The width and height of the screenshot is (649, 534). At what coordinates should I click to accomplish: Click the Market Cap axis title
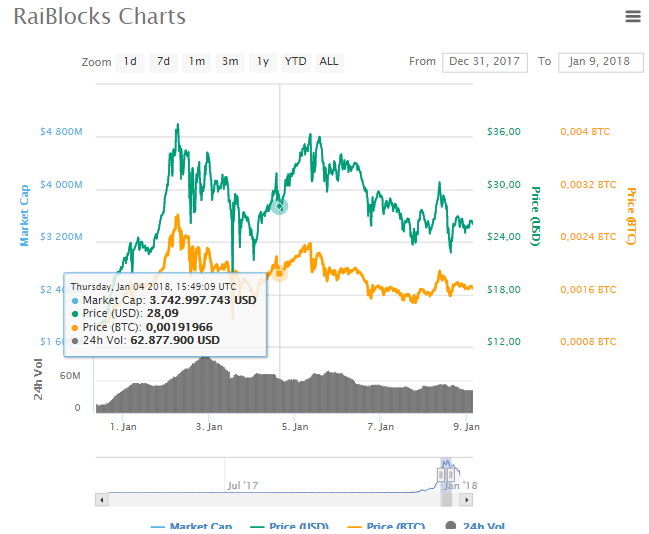pos(24,216)
